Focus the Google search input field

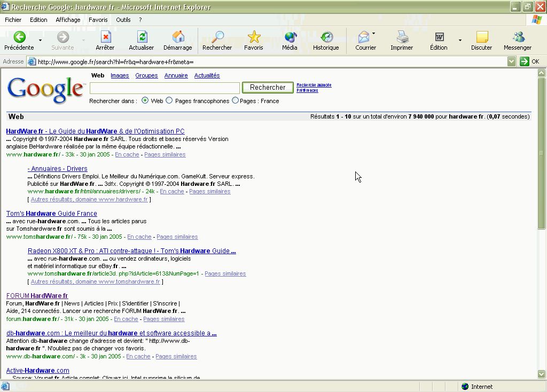(165, 88)
